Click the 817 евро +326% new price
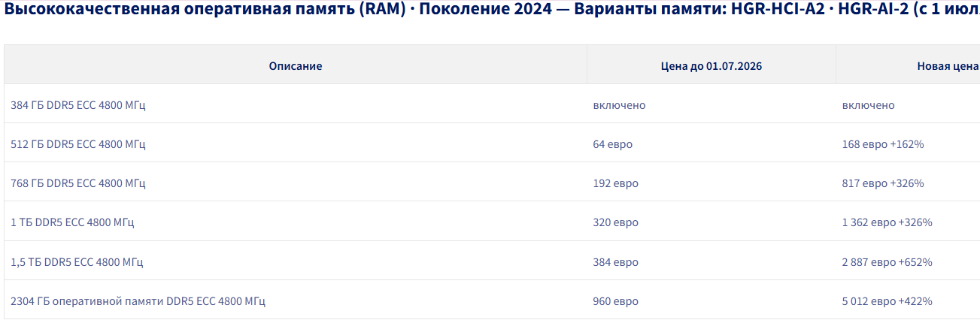Screen dimensions: 980x320 (883, 183)
